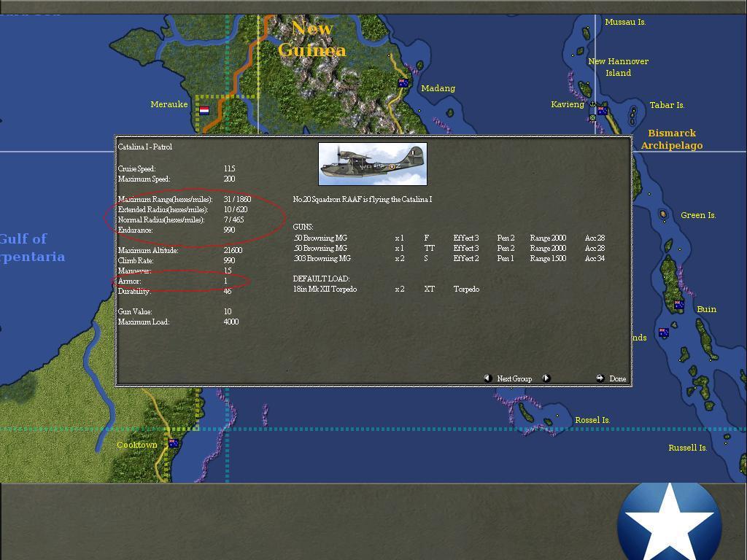The height and width of the screenshot is (560, 747).
Task: Click the Durability value 46
Action: [228, 291]
